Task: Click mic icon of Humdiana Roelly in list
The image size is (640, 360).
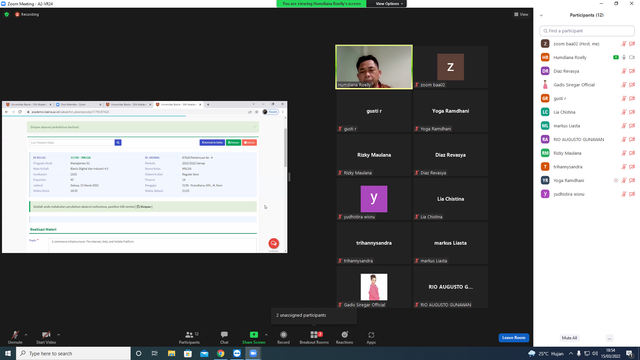Action: pos(624,58)
